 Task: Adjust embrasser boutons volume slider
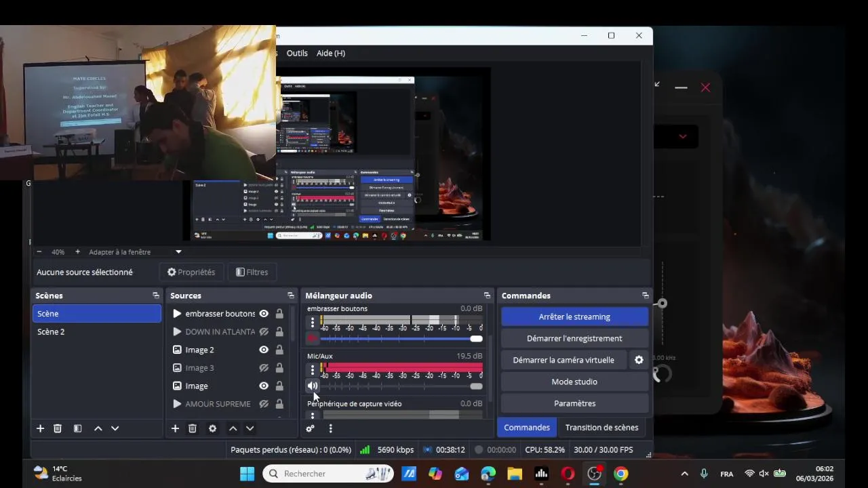point(401,338)
